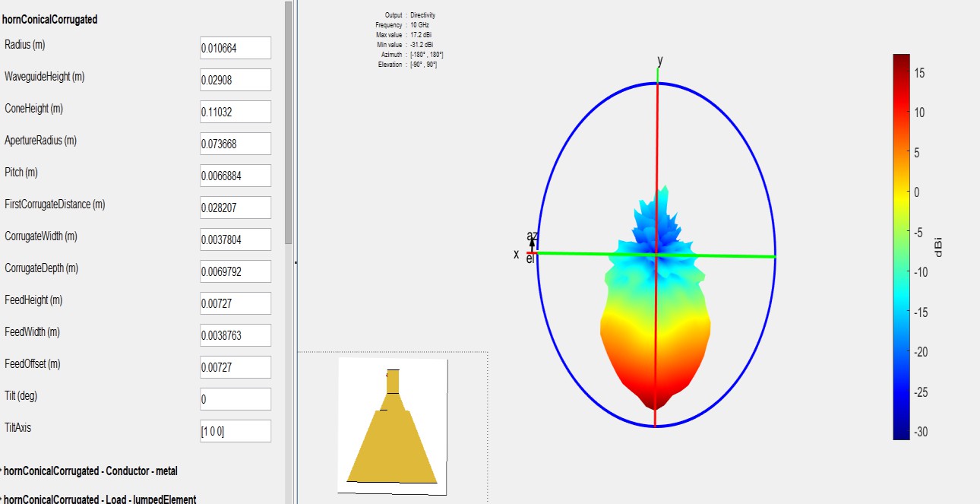Screen dimensions: 980x504
Task: Click the 'Max value : 17.2 dBi' text
Action: tap(404, 35)
